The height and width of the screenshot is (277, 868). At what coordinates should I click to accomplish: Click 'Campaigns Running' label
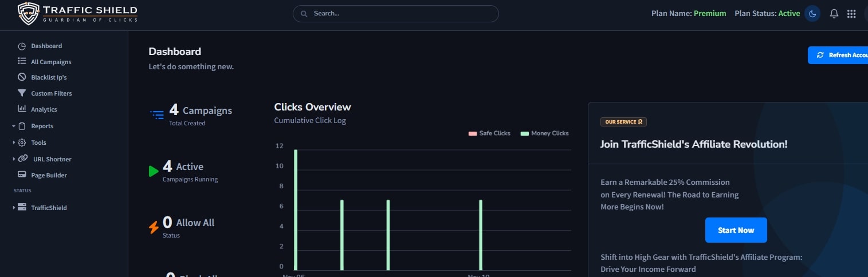(190, 179)
